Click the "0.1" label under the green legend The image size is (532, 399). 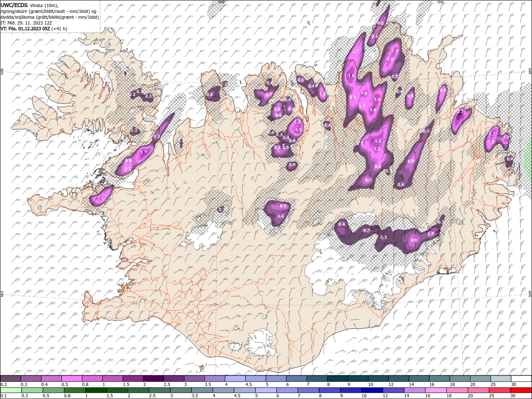point(3,396)
